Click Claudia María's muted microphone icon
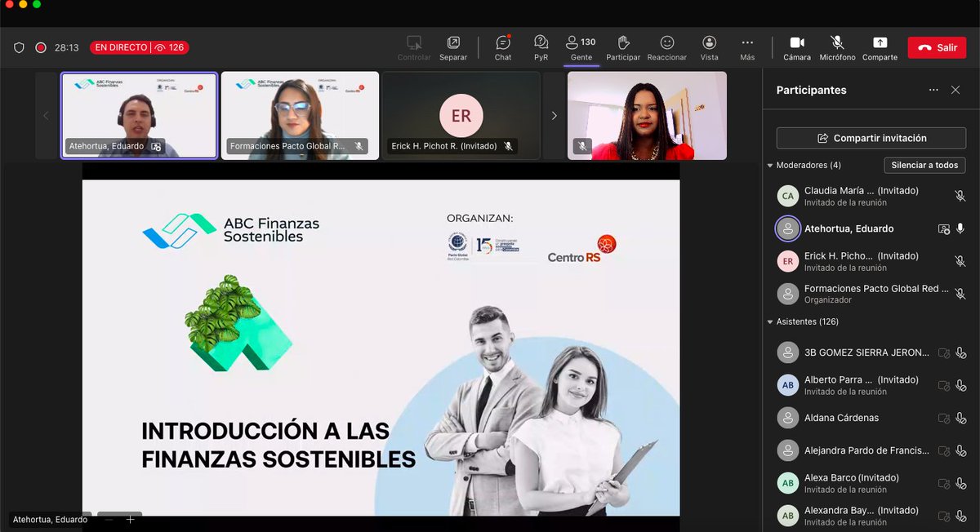 [x=960, y=196]
